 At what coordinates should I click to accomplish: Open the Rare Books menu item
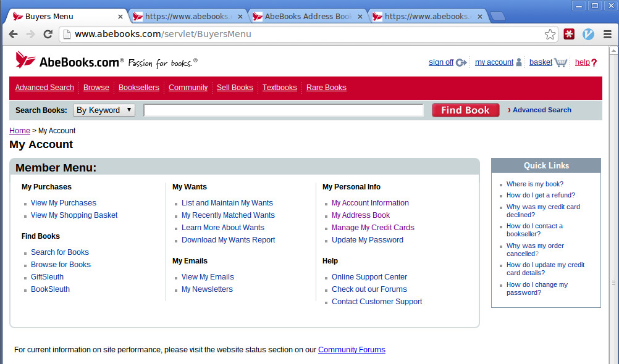pyautogui.click(x=326, y=88)
